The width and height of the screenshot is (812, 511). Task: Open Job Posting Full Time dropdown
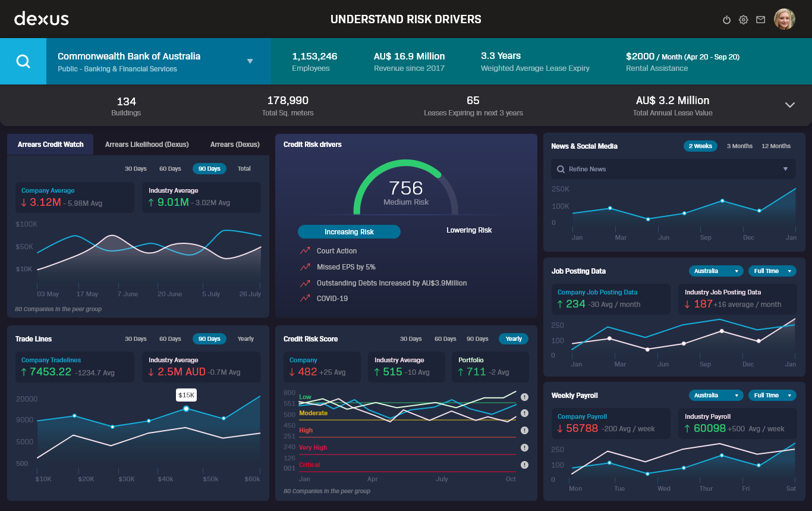[x=772, y=271]
